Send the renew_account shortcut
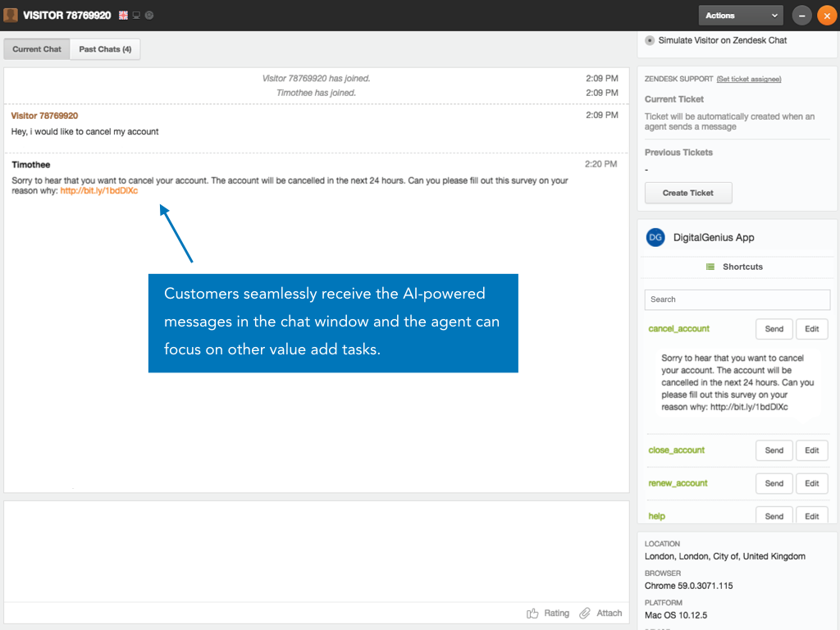The image size is (840, 630). [x=774, y=483]
